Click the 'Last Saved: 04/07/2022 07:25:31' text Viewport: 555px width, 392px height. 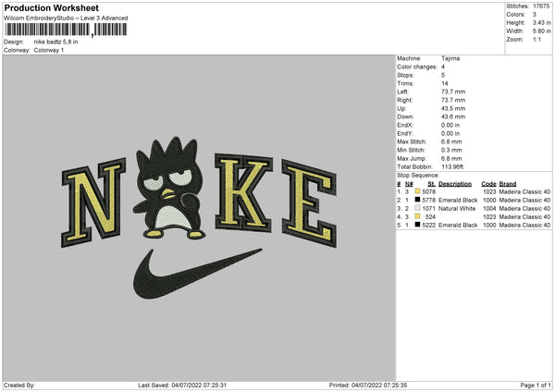182,386
